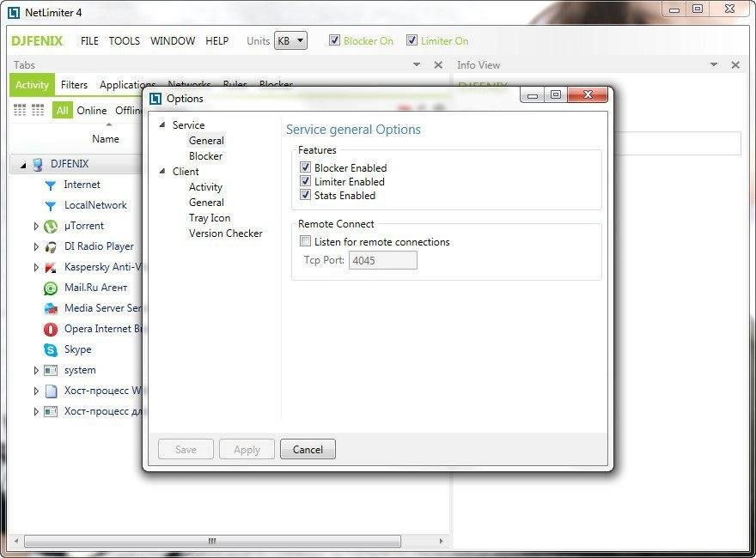Collapse the Service tree node

click(x=162, y=124)
